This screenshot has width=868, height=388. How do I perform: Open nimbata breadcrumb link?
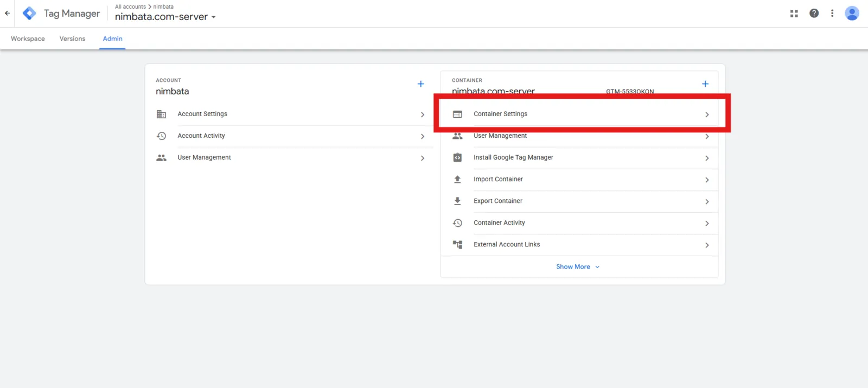163,7
